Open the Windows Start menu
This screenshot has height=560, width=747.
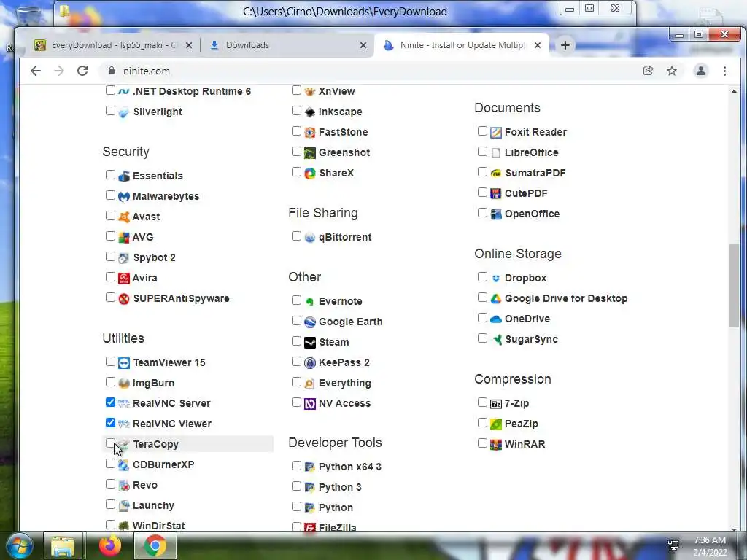[19, 546]
